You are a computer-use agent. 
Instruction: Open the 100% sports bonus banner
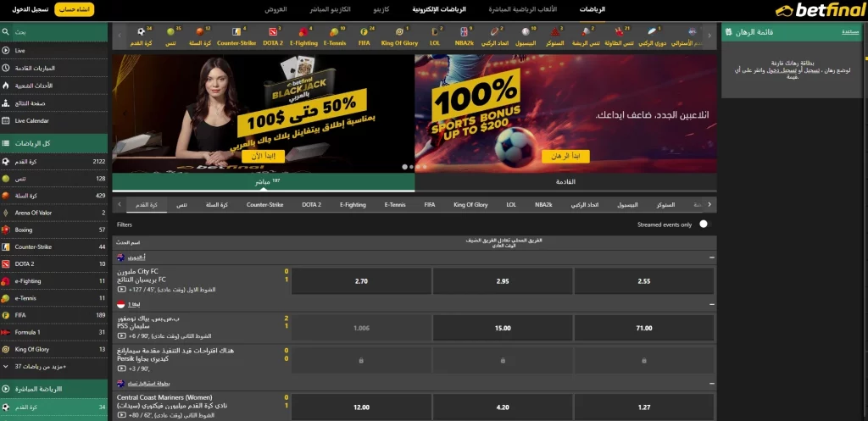(x=565, y=114)
